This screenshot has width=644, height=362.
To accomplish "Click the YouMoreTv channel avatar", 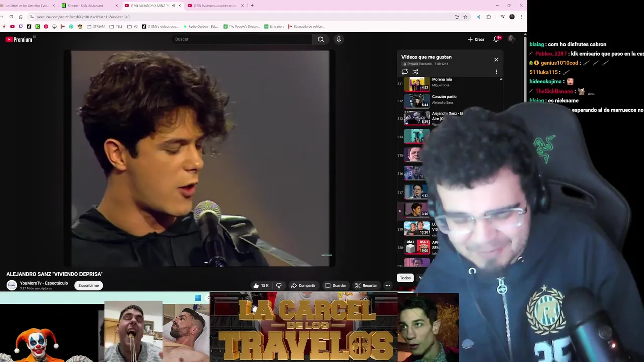I will click(x=11, y=285).
